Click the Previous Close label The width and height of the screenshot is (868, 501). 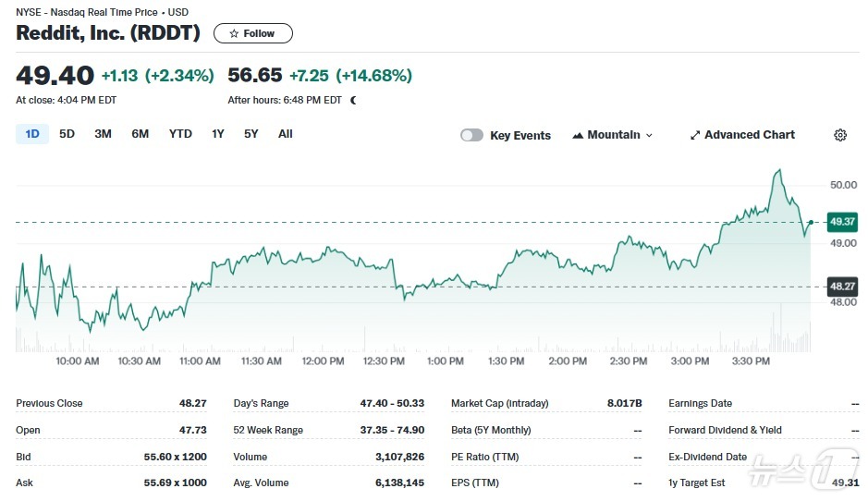(49, 403)
